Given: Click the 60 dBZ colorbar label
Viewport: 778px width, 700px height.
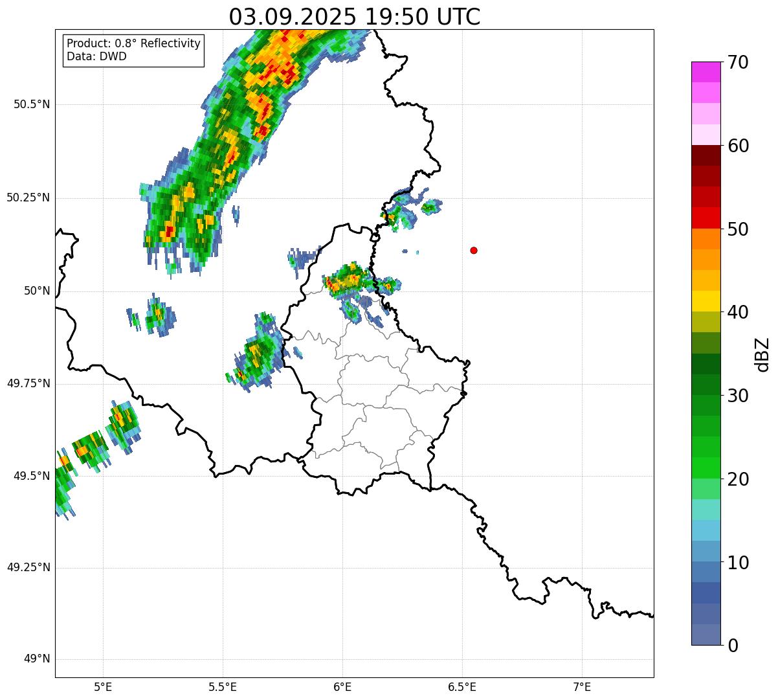Looking at the screenshot, I should (738, 146).
